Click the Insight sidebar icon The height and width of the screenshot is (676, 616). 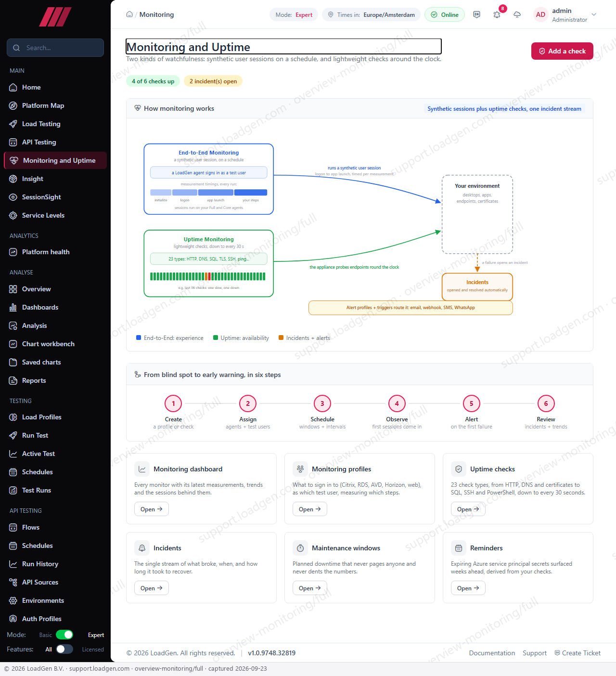(13, 179)
